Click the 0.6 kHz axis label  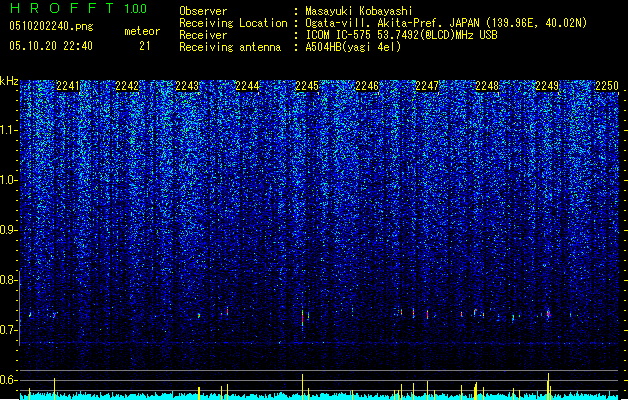pyautogui.click(x=9, y=380)
